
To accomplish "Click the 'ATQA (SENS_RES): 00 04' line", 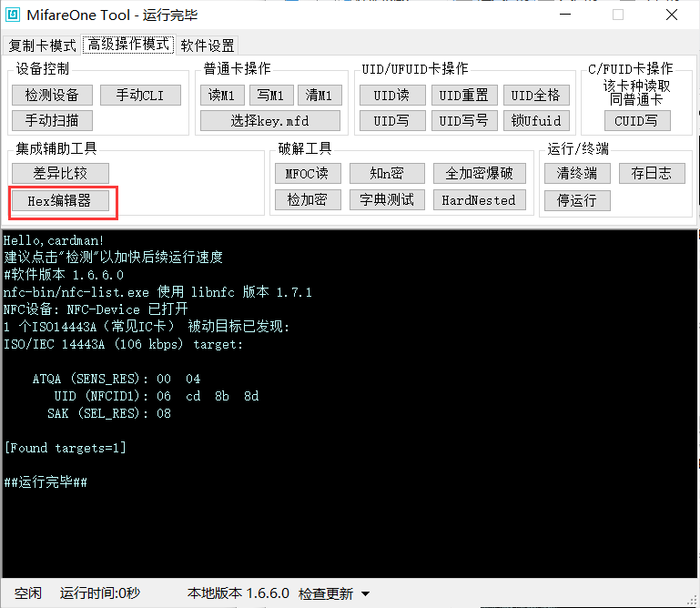I will tap(117, 379).
